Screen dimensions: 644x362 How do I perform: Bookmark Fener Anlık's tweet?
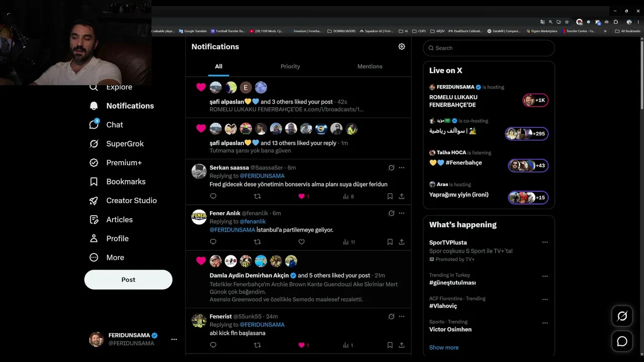click(390, 242)
